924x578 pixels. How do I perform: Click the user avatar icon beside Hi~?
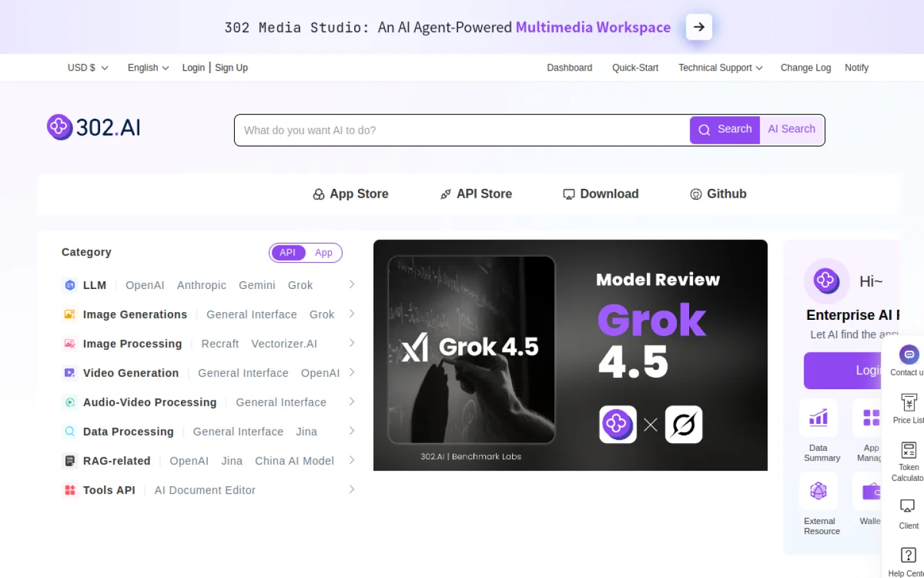826,281
